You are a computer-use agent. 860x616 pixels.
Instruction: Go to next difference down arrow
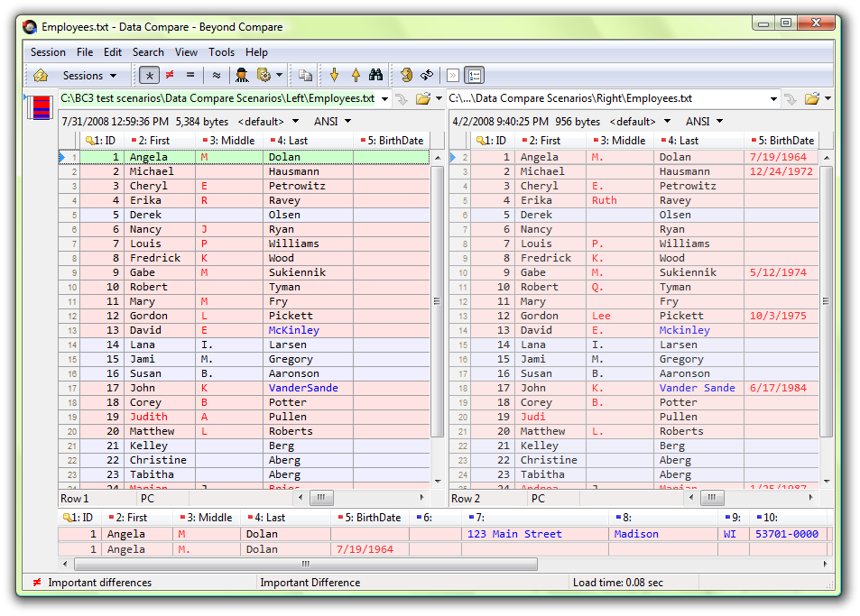334,75
